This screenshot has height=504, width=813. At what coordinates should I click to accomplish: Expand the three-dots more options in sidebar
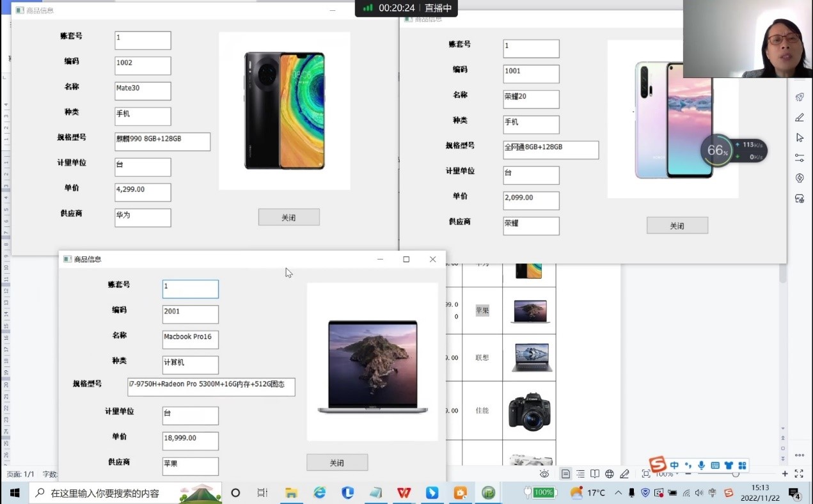(799, 455)
